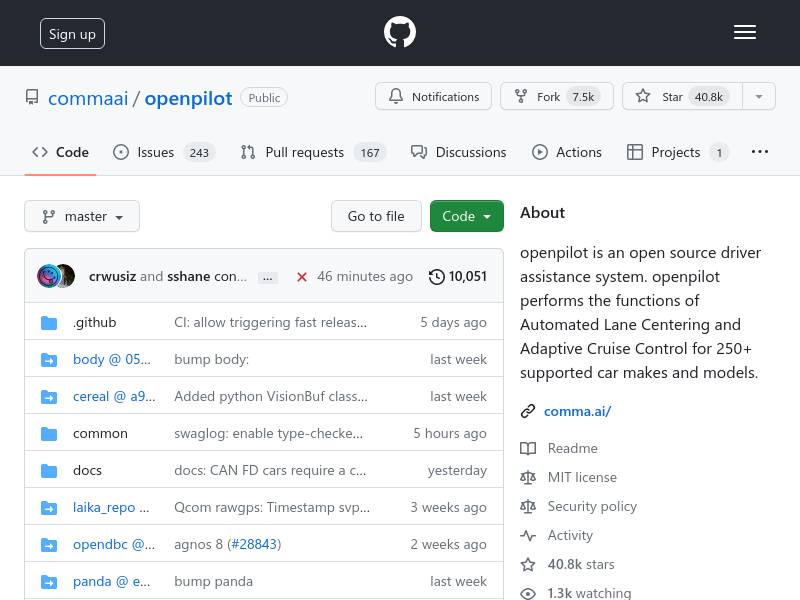Open commit from 46 minutes ago

365,277
